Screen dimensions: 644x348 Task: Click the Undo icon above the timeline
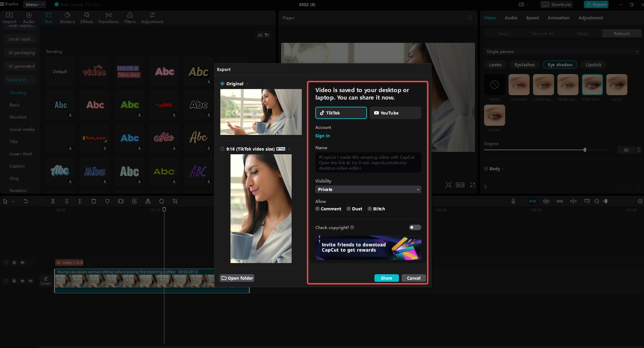pos(26,201)
